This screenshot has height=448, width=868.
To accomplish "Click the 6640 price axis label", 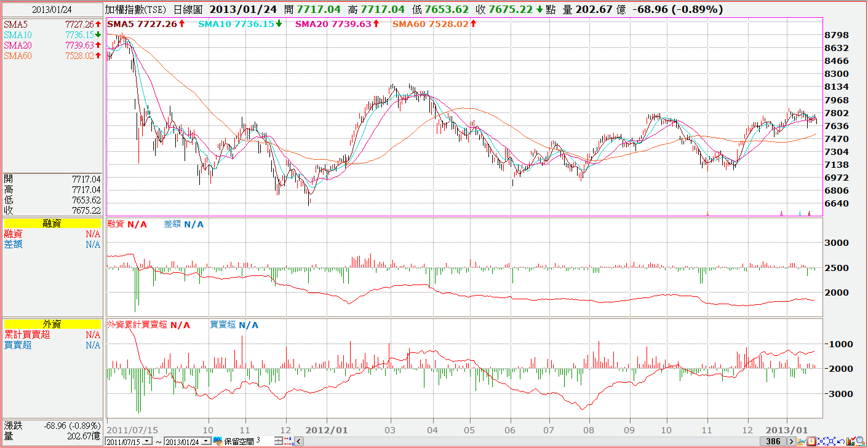I will 837,203.
